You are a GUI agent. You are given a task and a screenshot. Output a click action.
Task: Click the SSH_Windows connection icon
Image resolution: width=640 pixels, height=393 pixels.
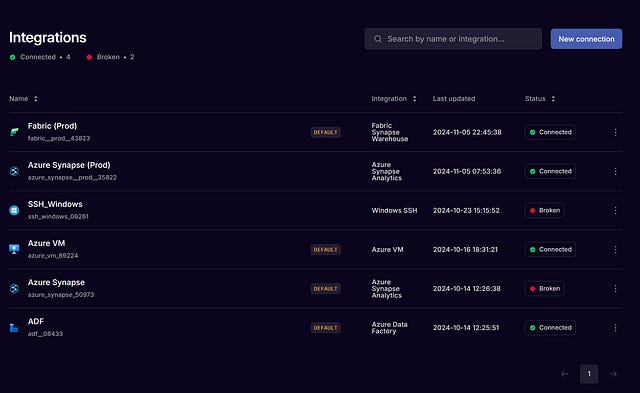click(x=14, y=211)
